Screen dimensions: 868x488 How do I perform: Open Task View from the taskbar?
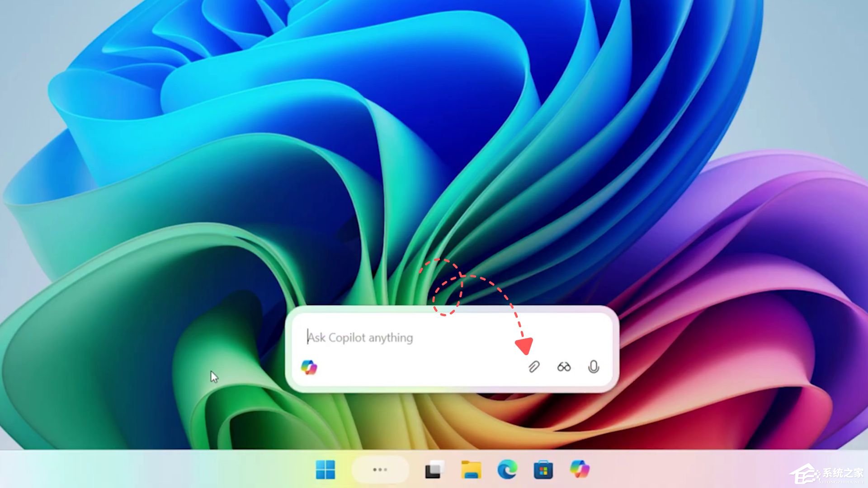pyautogui.click(x=434, y=469)
